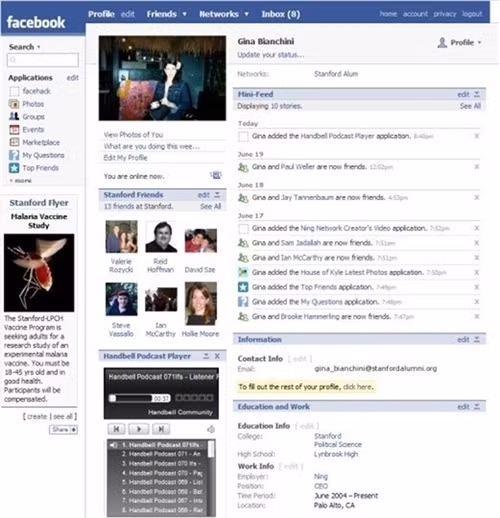The height and width of the screenshot is (518, 500).
Task: Click View Photos of You link
Action: pyautogui.click(x=133, y=135)
